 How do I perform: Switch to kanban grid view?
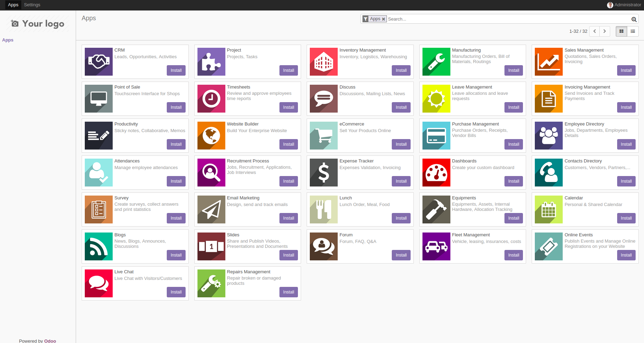point(621,31)
